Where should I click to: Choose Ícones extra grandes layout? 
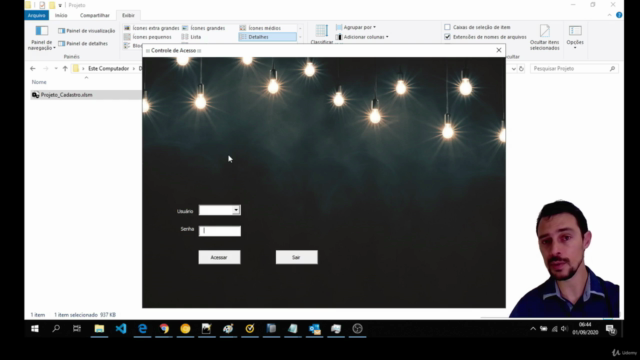[x=151, y=28]
